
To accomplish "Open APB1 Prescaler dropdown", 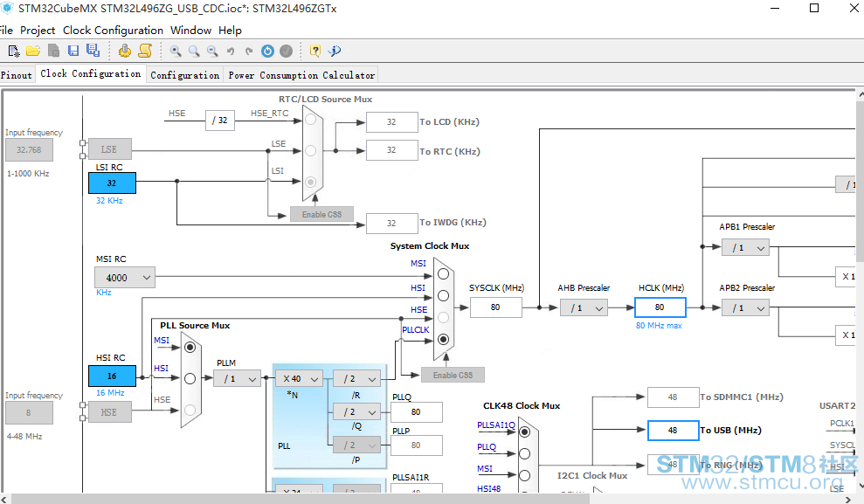I will [745, 247].
